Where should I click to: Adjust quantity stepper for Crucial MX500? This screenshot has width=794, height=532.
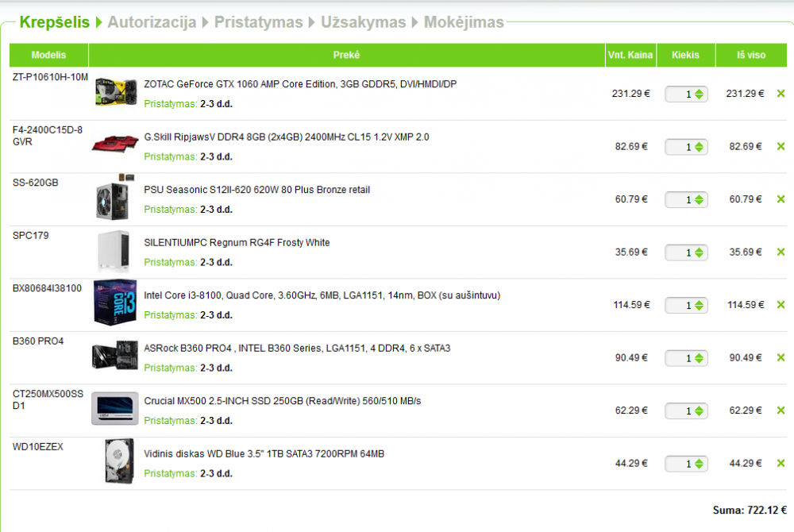pyautogui.click(x=699, y=411)
